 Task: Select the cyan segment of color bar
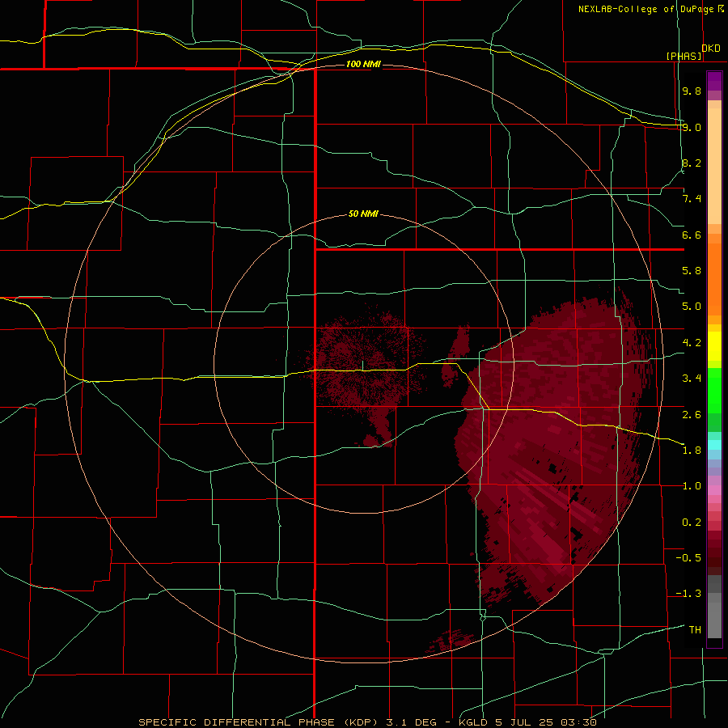714,445
